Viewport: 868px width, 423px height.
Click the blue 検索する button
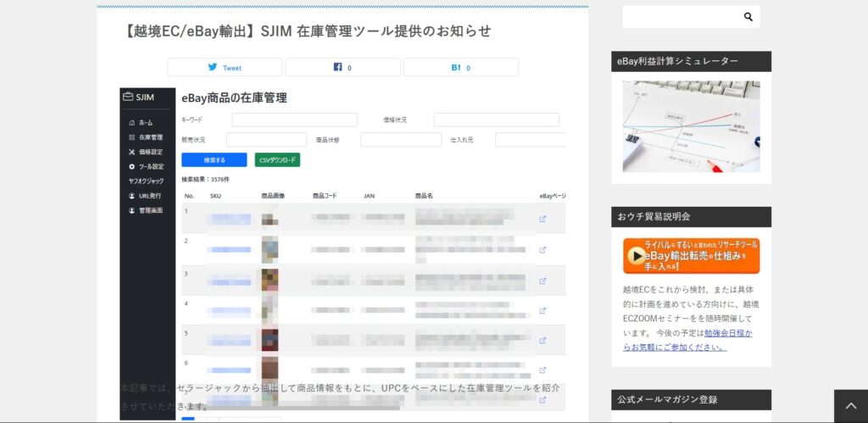[214, 160]
